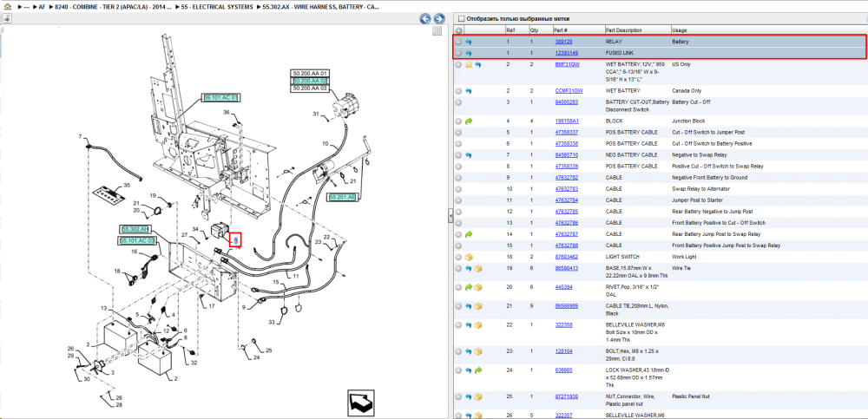The width and height of the screenshot is (868, 419).
Task: Click 'Plastic Panel Nut' usage cell
Action: pos(691,396)
